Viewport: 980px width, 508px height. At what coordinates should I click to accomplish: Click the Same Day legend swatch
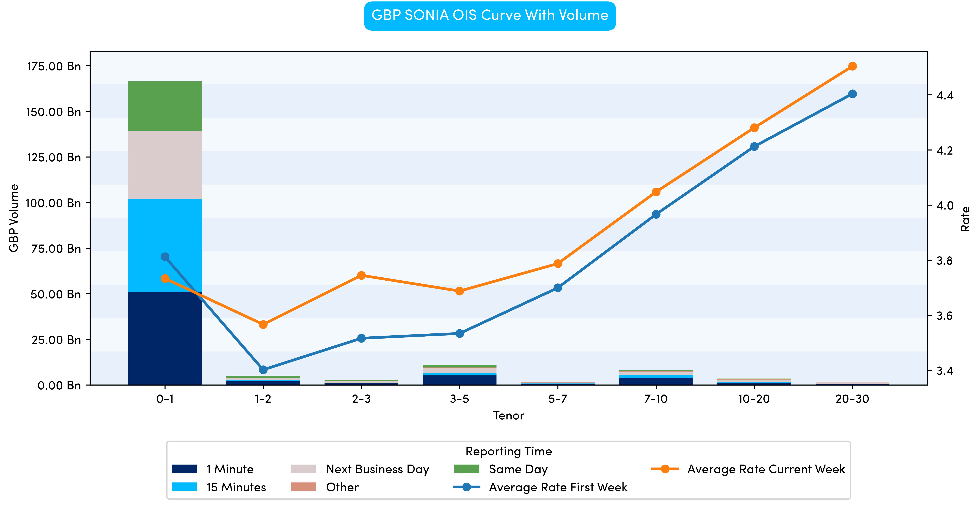pyautogui.click(x=466, y=469)
